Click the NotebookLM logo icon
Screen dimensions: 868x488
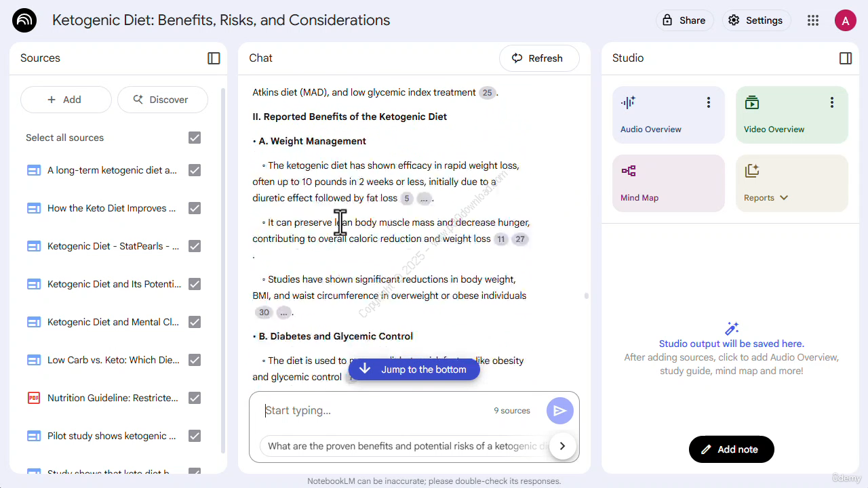pos(24,20)
